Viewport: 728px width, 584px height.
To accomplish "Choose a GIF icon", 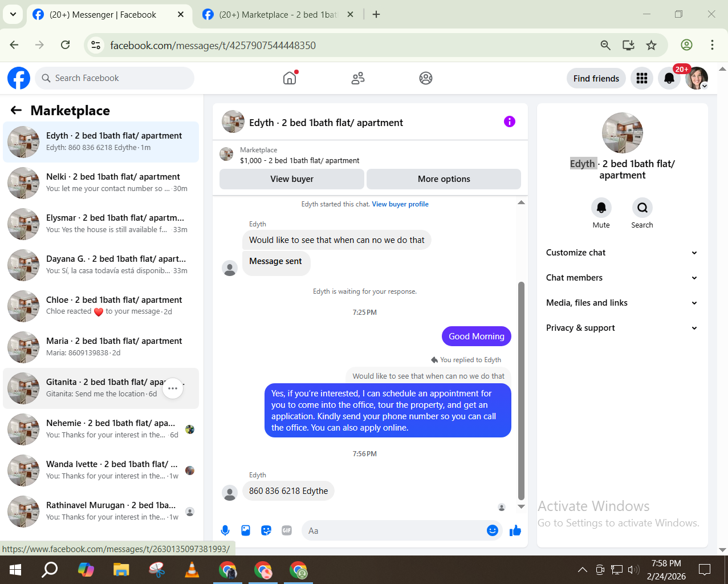I will tap(287, 530).
